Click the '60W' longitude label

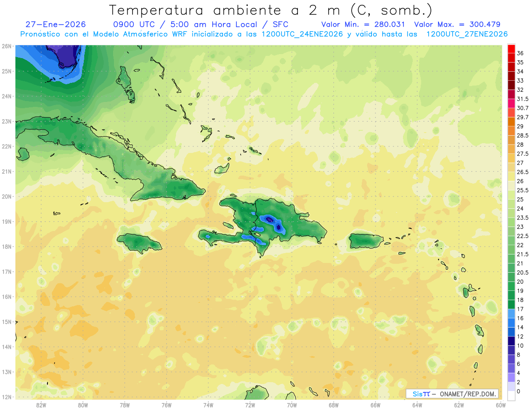coord(500,405)
